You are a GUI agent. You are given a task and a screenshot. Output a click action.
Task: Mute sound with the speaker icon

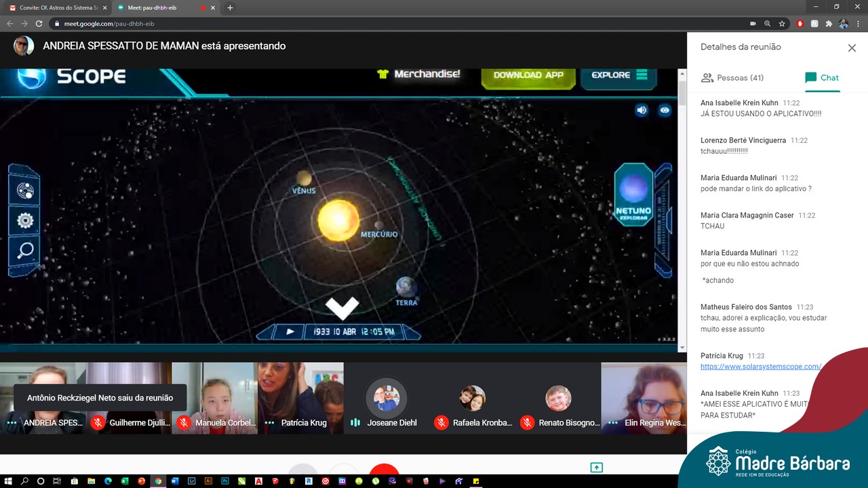pyautogui.click(x=642, y=110)
